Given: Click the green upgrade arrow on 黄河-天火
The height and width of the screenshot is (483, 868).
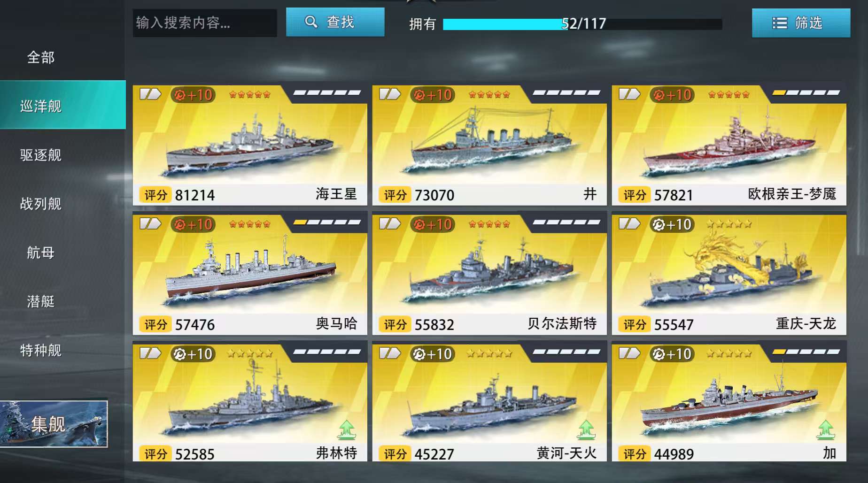Looking at the screenshot, I should pos(586,429).
